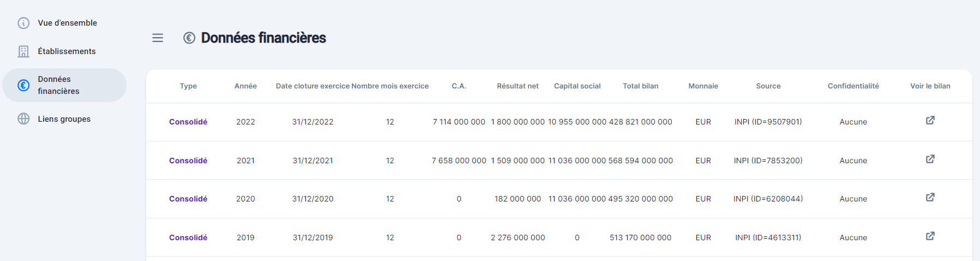This screenshot has width=980, height=261.
Task: Click the Année column header
Action: pyautogui.click(x=245, y=86)
